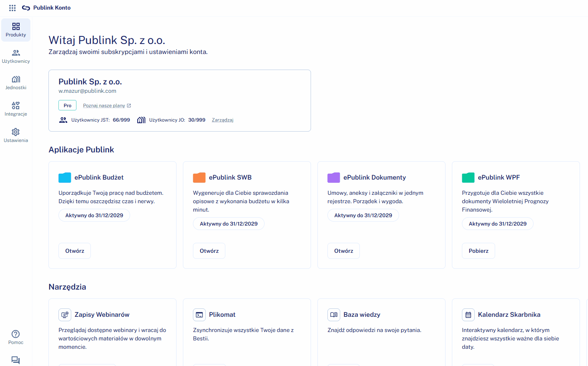Open Jednostki in the sidebar

pos(16,83)
